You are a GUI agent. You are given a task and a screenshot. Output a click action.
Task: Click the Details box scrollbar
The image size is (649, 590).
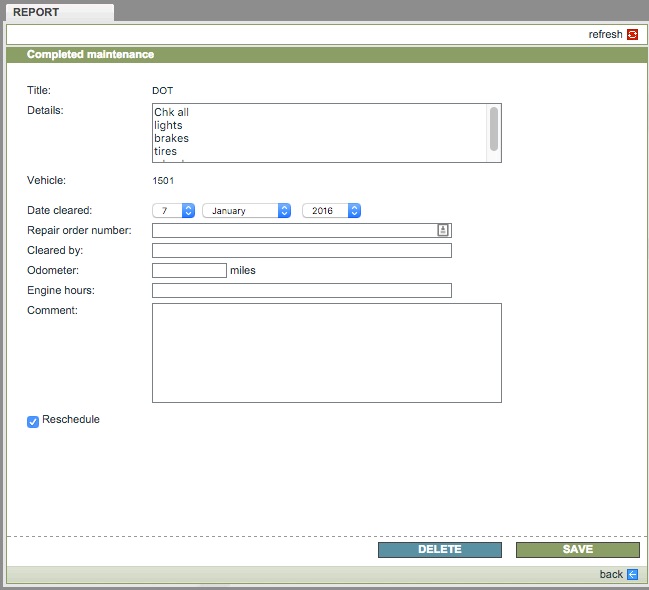493,130
